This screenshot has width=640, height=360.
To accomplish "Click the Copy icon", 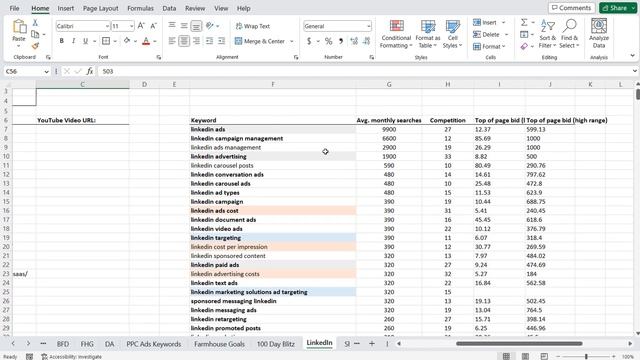I will click(35, 34).
